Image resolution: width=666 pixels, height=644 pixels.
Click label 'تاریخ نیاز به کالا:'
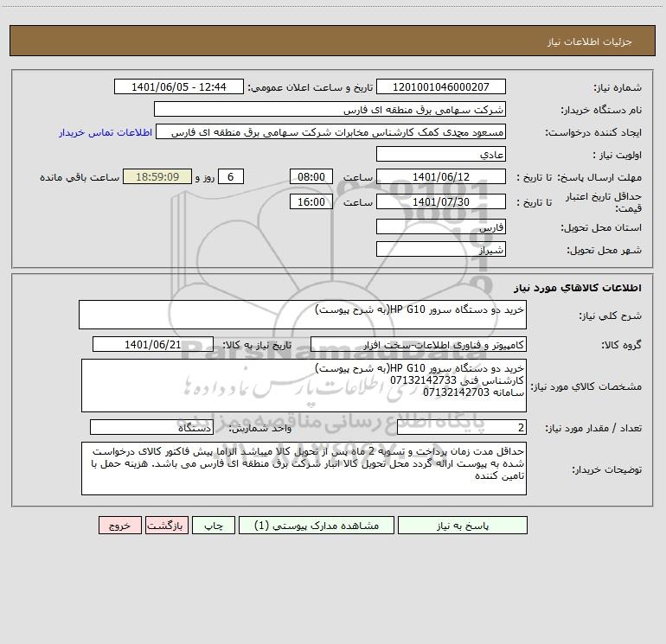(x=257, y=345)
